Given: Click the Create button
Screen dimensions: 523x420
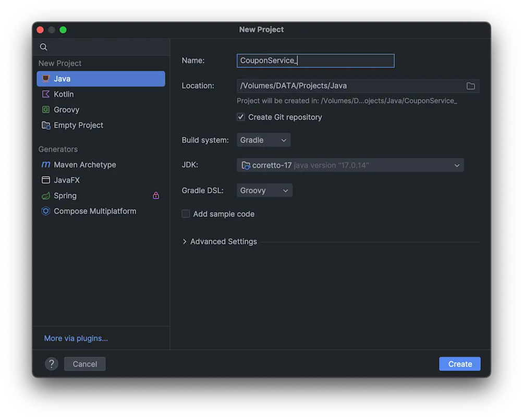Looking at the screenshot, I should coord(459,364).
